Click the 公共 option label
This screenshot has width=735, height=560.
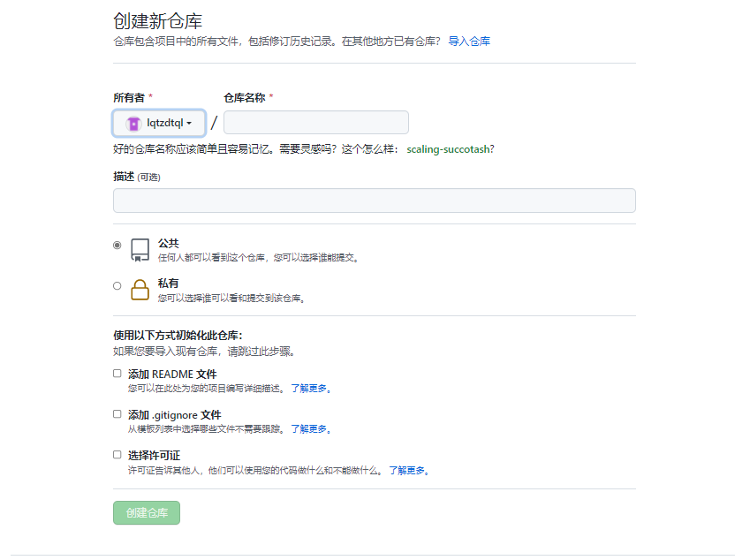pyautogui.click(x=168, y=243)
